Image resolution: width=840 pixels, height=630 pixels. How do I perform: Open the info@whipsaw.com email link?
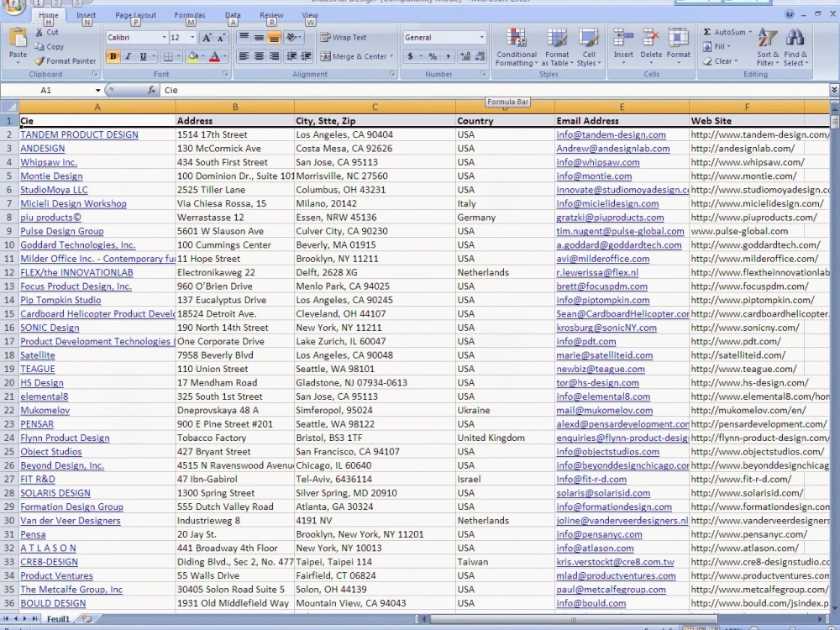pyautogui.click(x=598, y=162)
